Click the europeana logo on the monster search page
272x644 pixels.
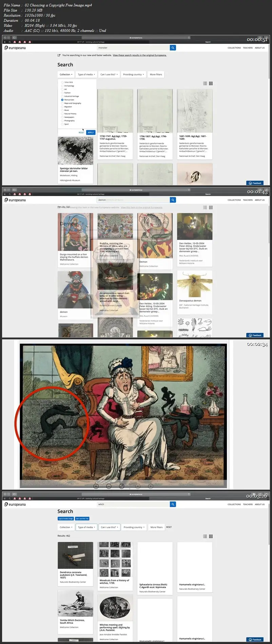pyautogui.click(x=15, y=48)
